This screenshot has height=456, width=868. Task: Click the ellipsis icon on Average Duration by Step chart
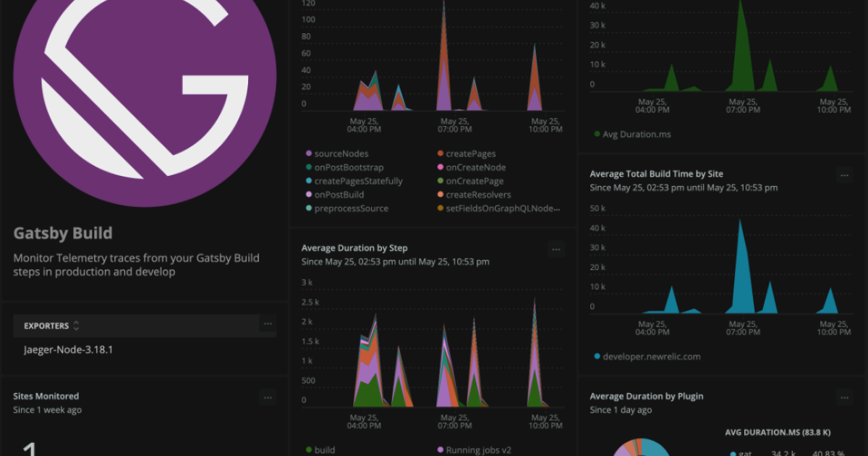coord(556,249)
